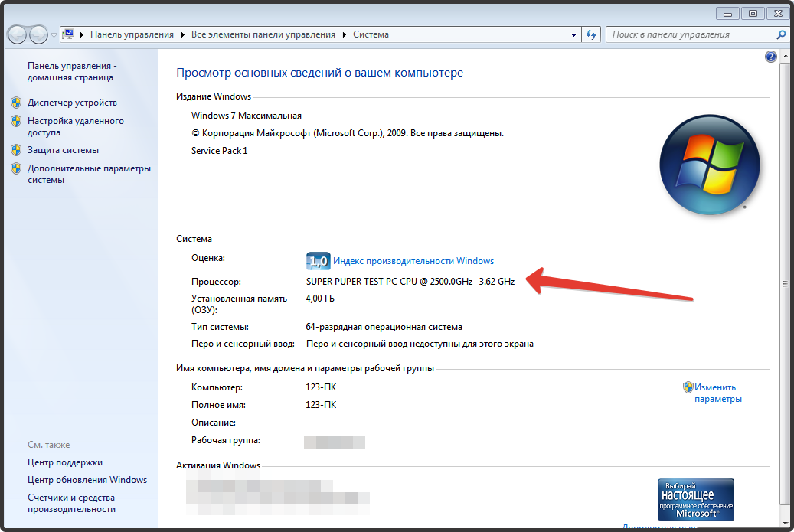
Task: Click 'Перо и сенсорный ввод недоступны' text
Action: point(420,344)
